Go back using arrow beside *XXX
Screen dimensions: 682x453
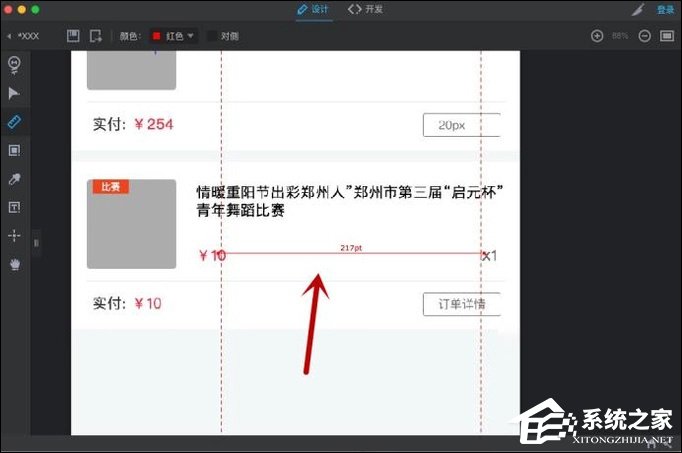(9, 36)
